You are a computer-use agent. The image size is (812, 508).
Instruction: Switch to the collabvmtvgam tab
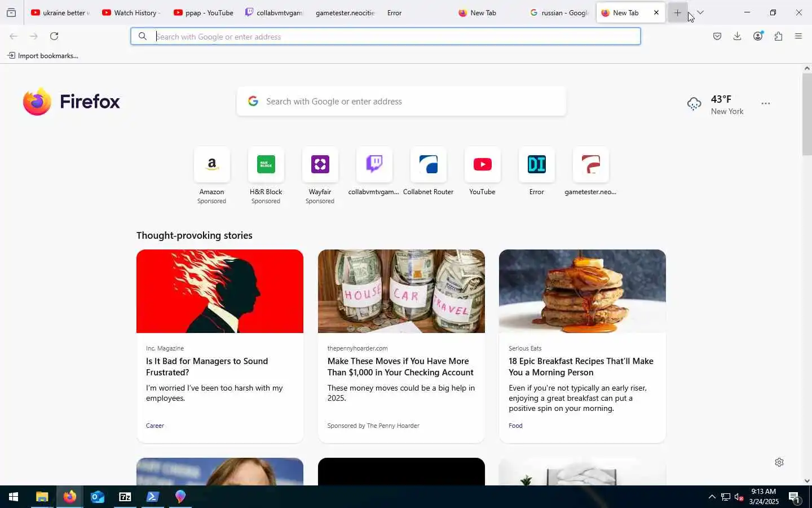pos(274,12)
